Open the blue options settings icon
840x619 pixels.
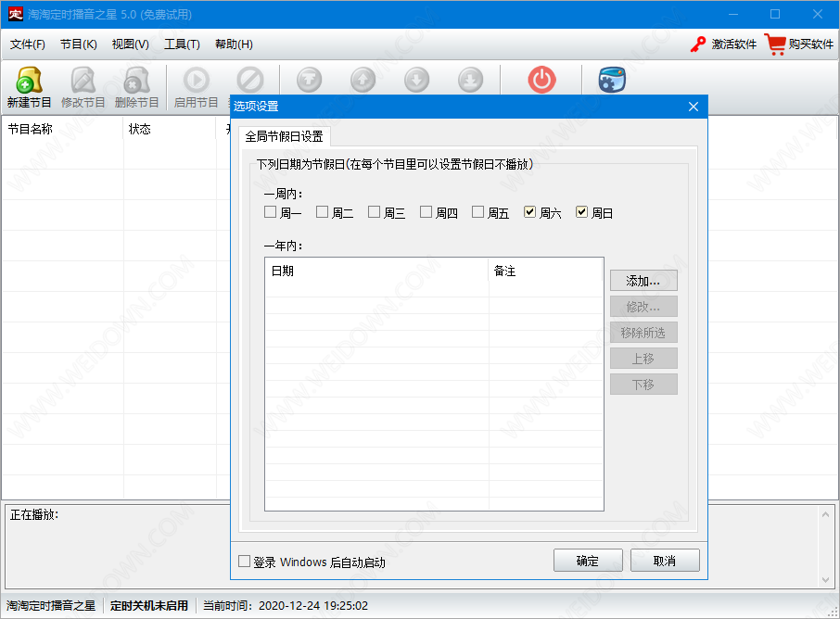(x=612, y=80)
